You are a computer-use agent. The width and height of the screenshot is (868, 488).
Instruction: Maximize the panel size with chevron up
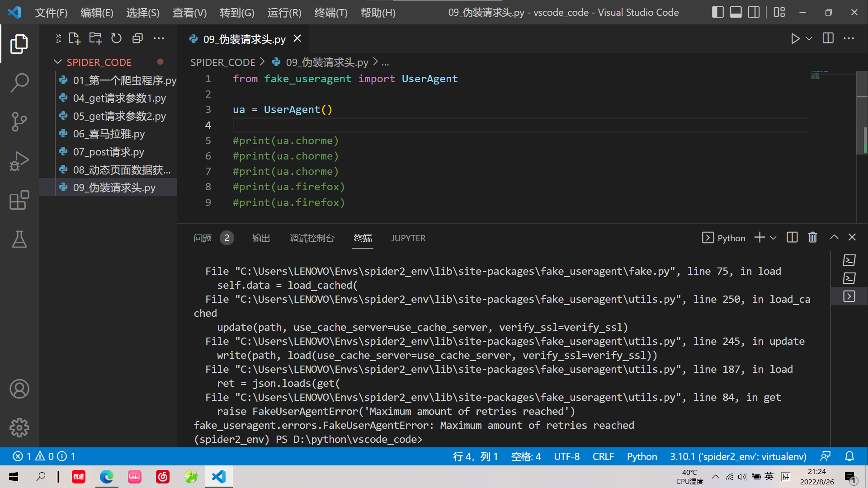click(x=834, y=237)
